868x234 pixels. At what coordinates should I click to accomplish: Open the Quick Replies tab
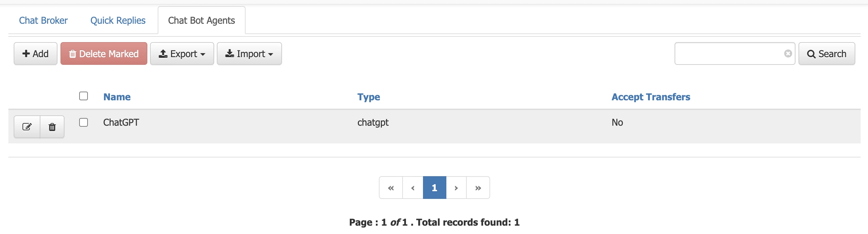(117, 20)
